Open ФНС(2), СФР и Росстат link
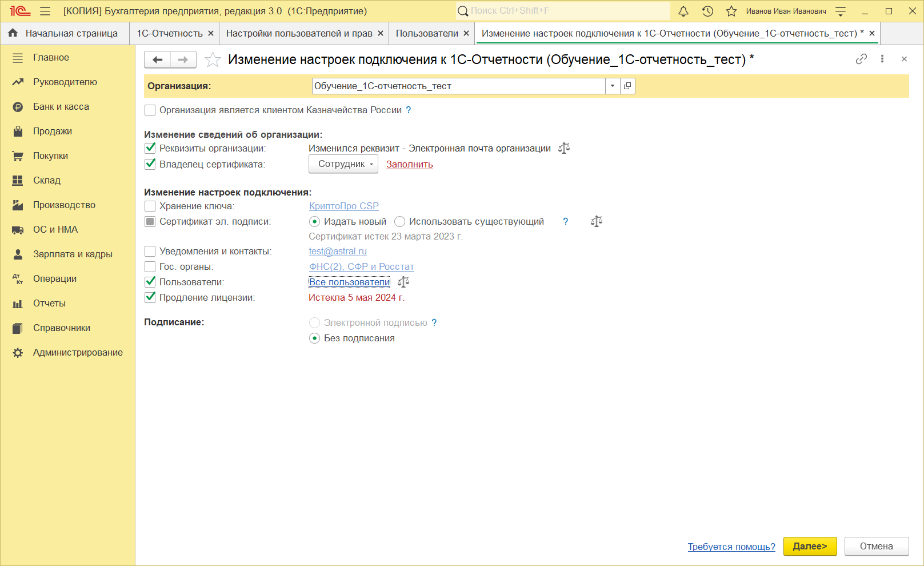This screenshot has width=924, height=566. coord(362,266)
